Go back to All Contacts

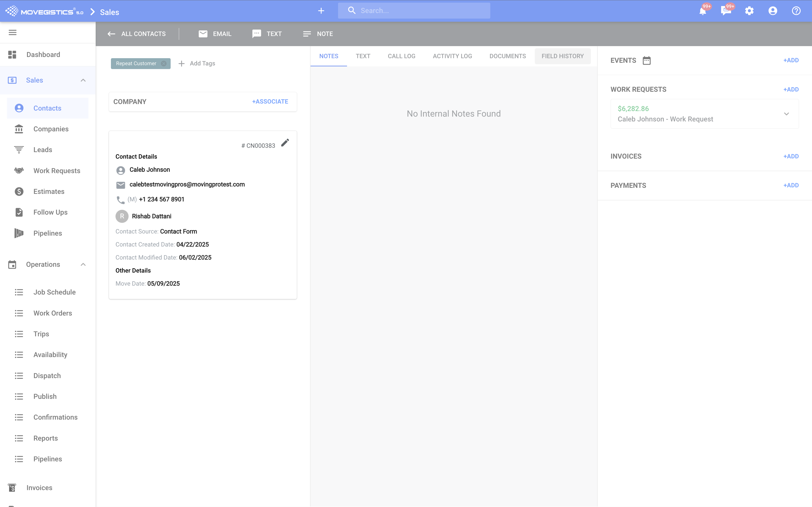click(x=137, y=34)
